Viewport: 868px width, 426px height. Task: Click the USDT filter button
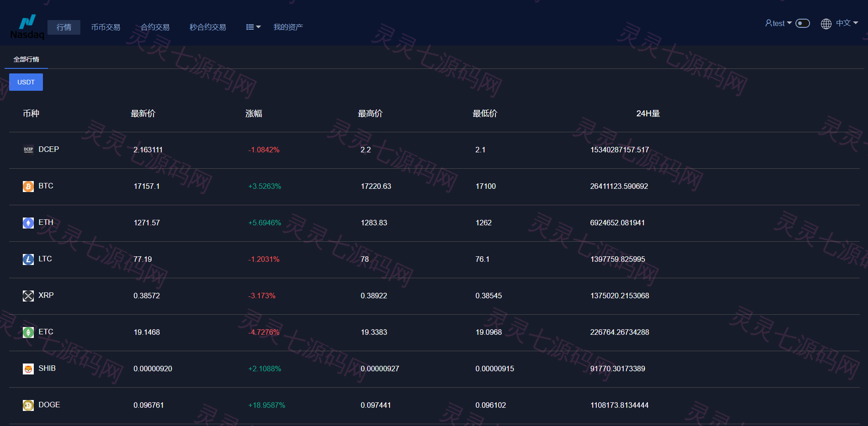point(26,82)
